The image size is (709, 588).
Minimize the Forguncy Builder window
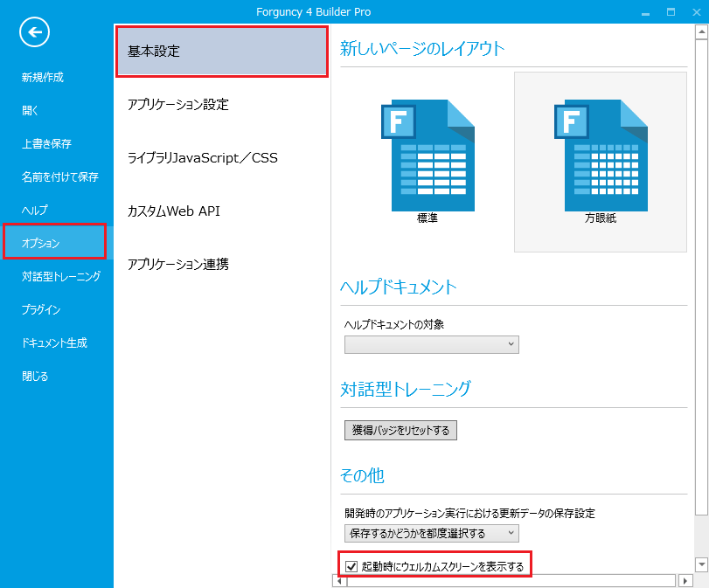click(646, 12)
